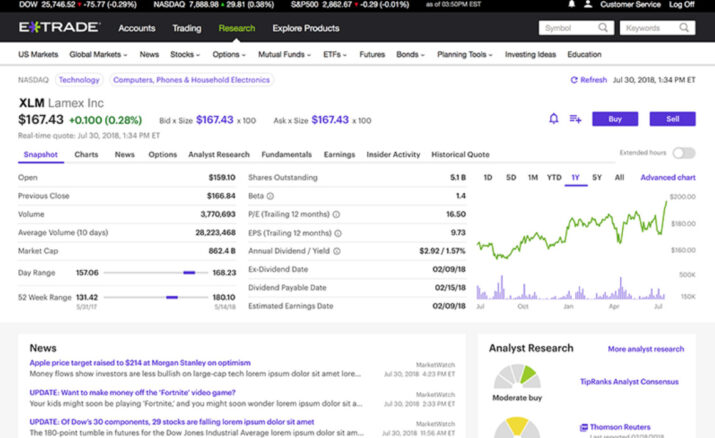
Task: Open Explore Products menu
Action: pyautogui.click(x=306, y=28)
